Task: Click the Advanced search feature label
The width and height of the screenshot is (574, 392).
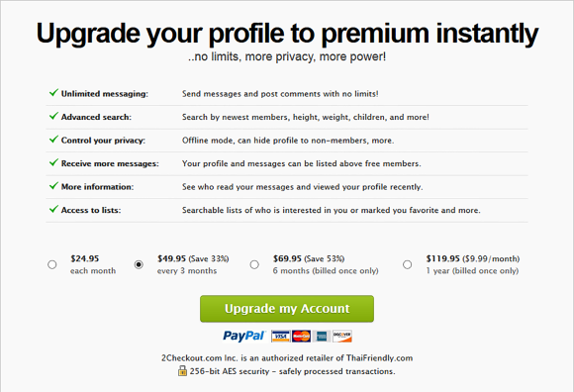Action: click(96, 117)
